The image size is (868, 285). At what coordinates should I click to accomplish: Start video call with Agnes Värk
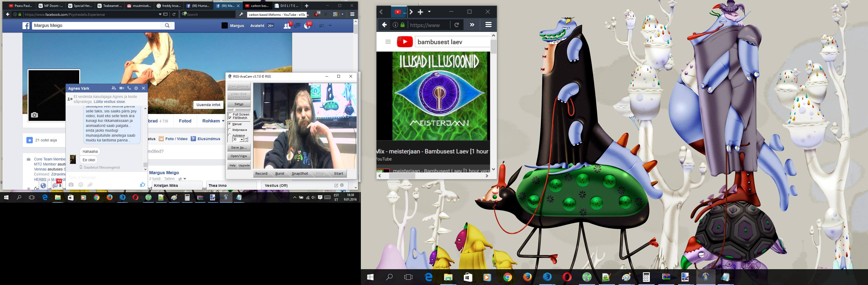[122, 88]
